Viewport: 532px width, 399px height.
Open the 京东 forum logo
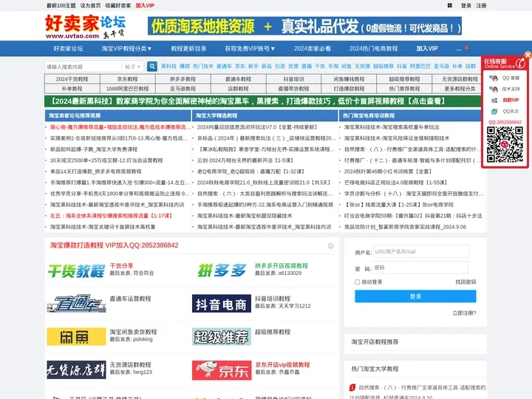[222, 370]
